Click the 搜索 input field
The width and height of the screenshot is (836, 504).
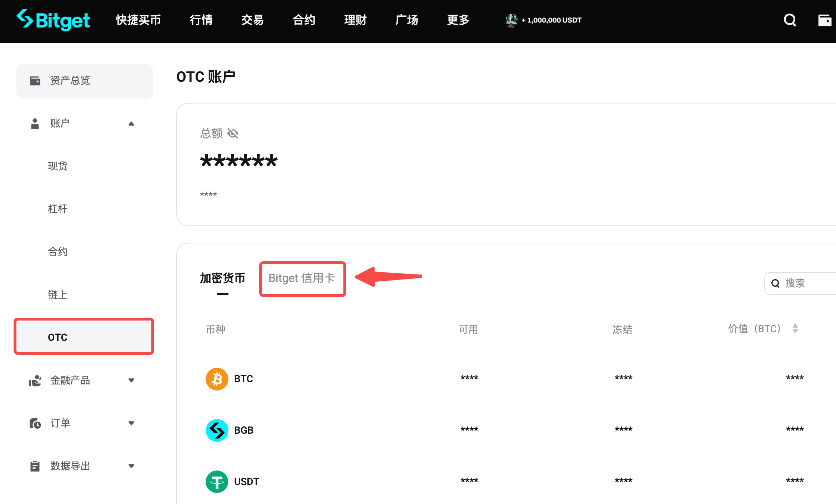point(803,283)
